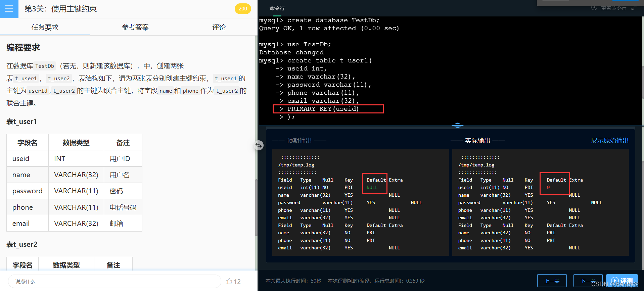Click the 字段名 header of t_user1 table
644x291 pixels.
pyautogui.click(x=28, y=143)
